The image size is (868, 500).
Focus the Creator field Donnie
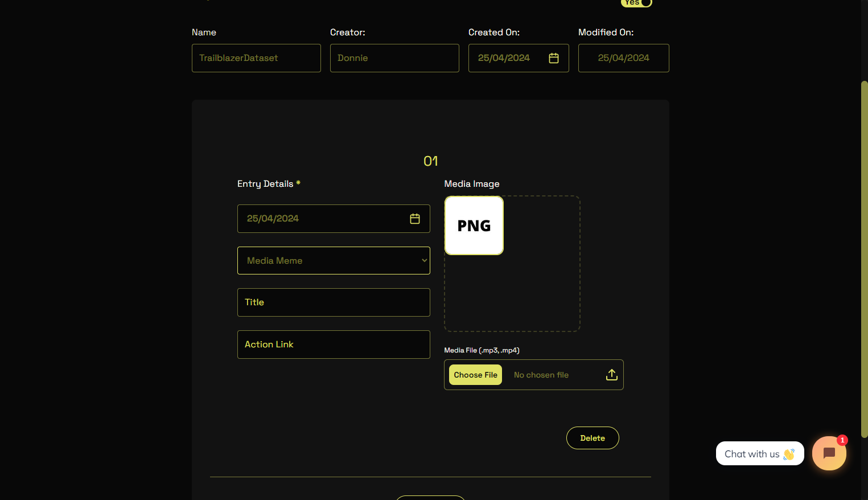pyautogui.click(x=394, y=58)
